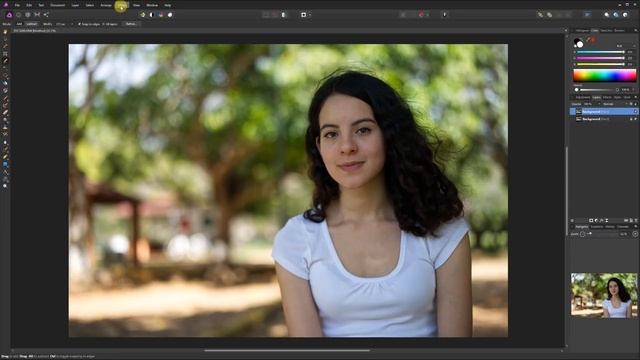
Task: Open the Colour panel options menu
Action: click(x=636, y=31)
